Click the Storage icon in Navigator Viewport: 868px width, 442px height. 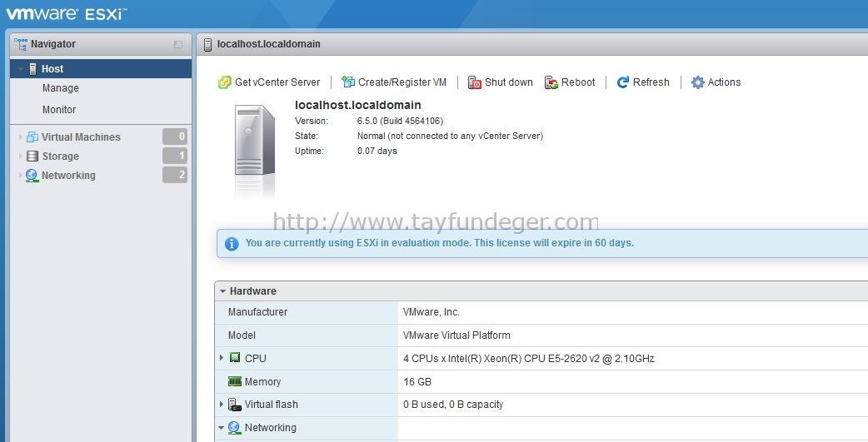coord(32,156)
